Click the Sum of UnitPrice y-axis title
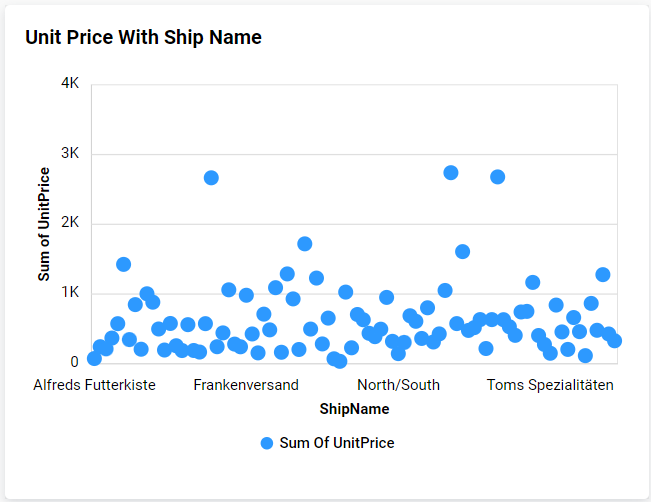Screen dimensions: 651x502 44,224
